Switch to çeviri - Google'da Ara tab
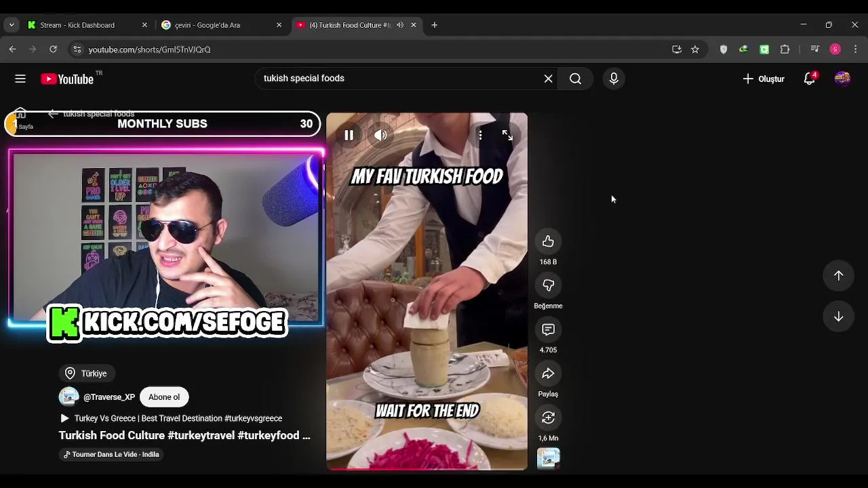The width and height of the screenshot is (868, 488). pos(208,25)
